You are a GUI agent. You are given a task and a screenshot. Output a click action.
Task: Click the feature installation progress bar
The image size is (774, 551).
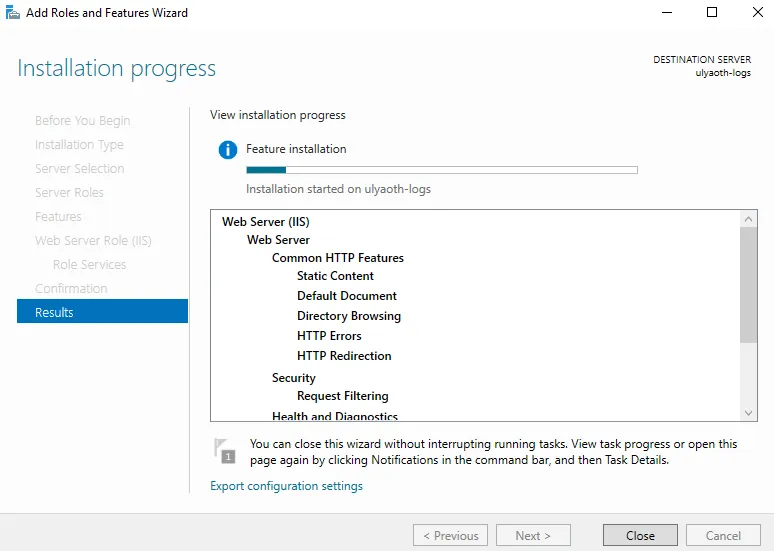[x=441, y=170]
